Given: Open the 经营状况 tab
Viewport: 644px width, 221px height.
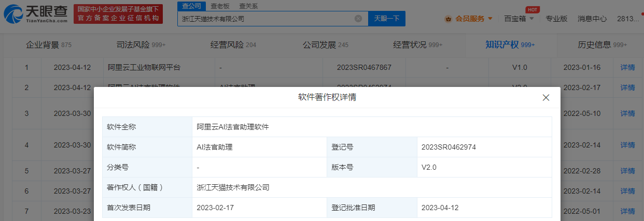Looking at the screenshot, I should [x=418, y=45].
